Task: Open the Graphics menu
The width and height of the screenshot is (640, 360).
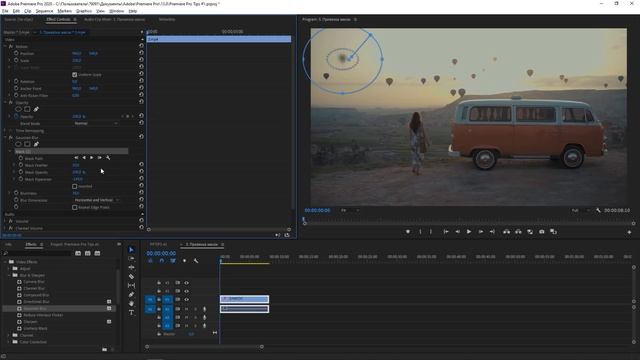Action: (84, 11)
